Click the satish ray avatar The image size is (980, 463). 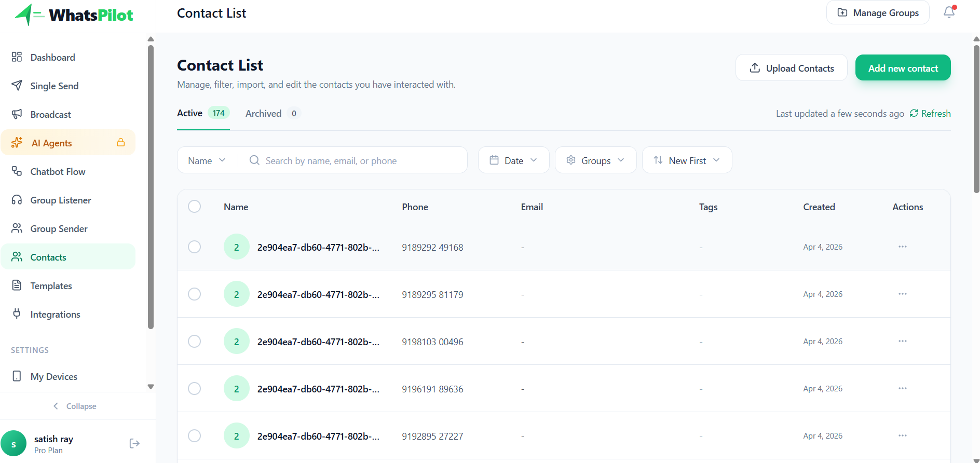tap(13, 444)
